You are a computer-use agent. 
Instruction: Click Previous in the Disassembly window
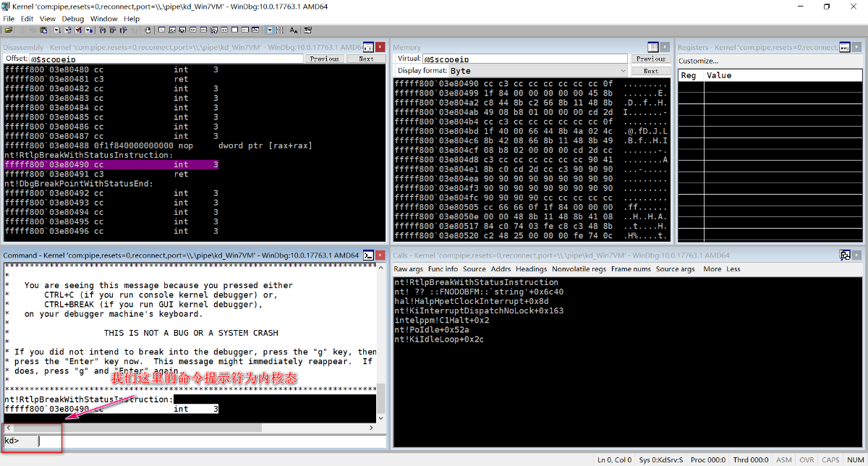325,59
